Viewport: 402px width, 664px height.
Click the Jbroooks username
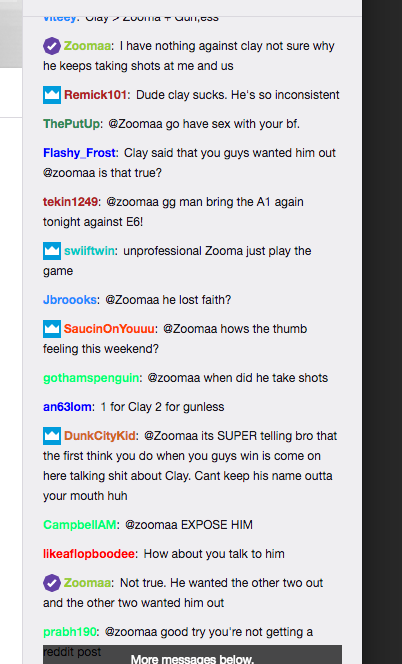[x=70, y=300]
